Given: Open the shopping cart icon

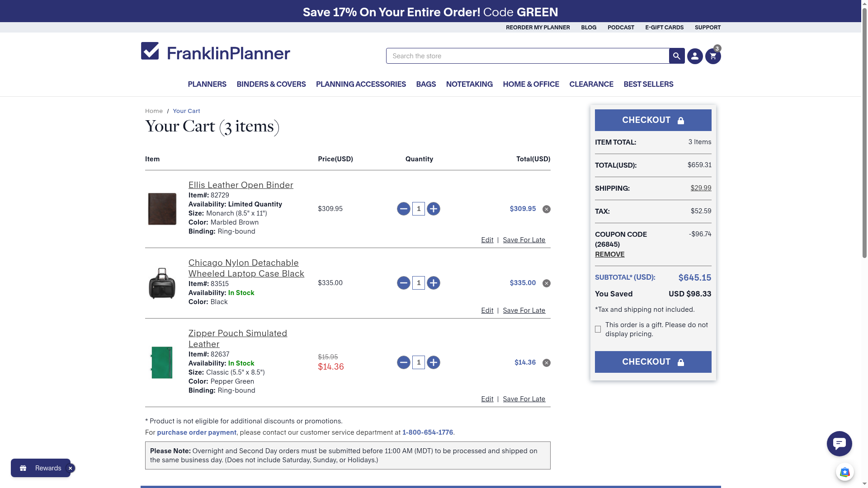Looking at the screenshot, I should point(713,56).
